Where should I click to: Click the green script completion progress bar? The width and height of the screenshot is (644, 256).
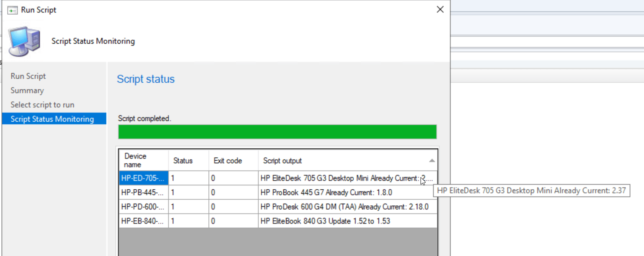click(277, 132)
